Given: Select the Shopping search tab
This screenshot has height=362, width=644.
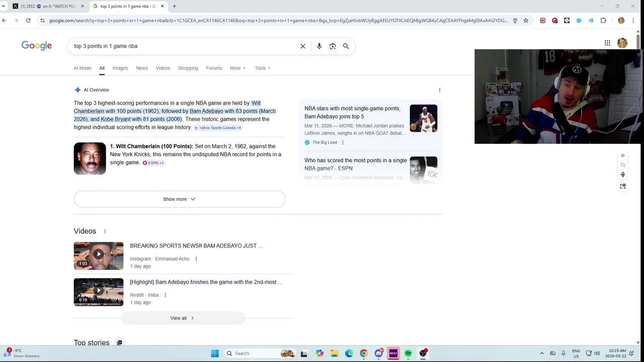Looking at the screenshot, I should click(x=188, y=68).
